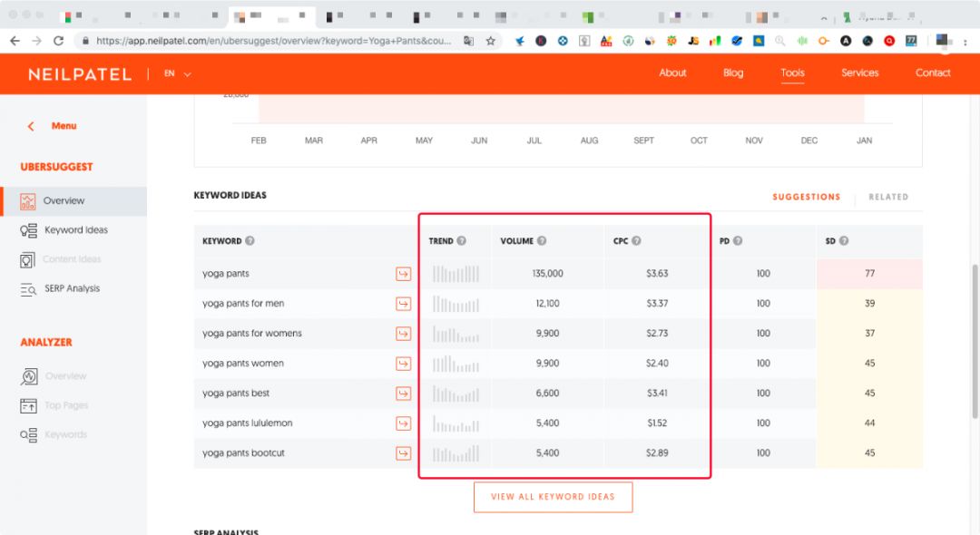Open arrow icon for 'yoga pants lululemon'

[x=403, y=423]
